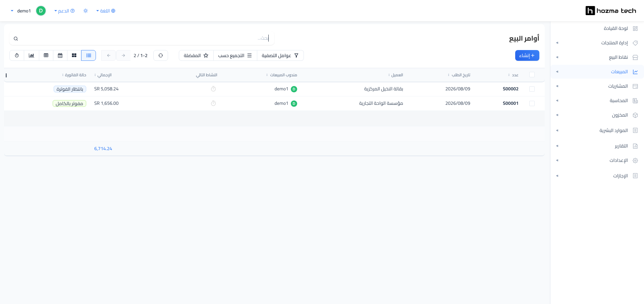Click activity clock for S00001
The image size is (644, 304).
[x=213, y=103]
